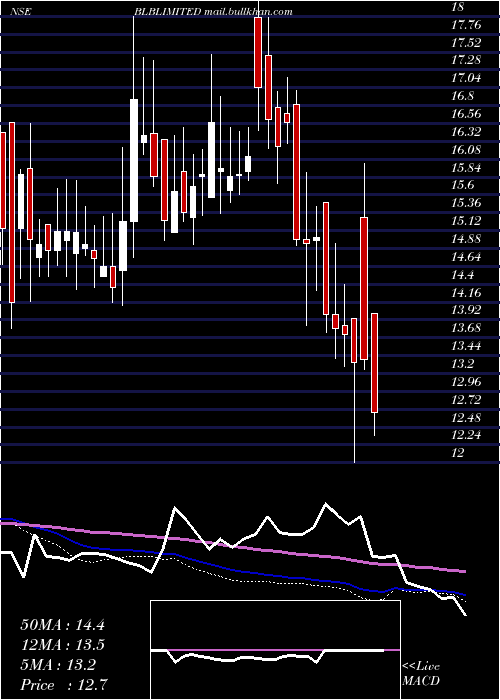Image resolution: width=500 pixels, height=700 pixels.
Task: Click the 15.12 price axis label
Action: pyautogui.click(x=466, y=221)
